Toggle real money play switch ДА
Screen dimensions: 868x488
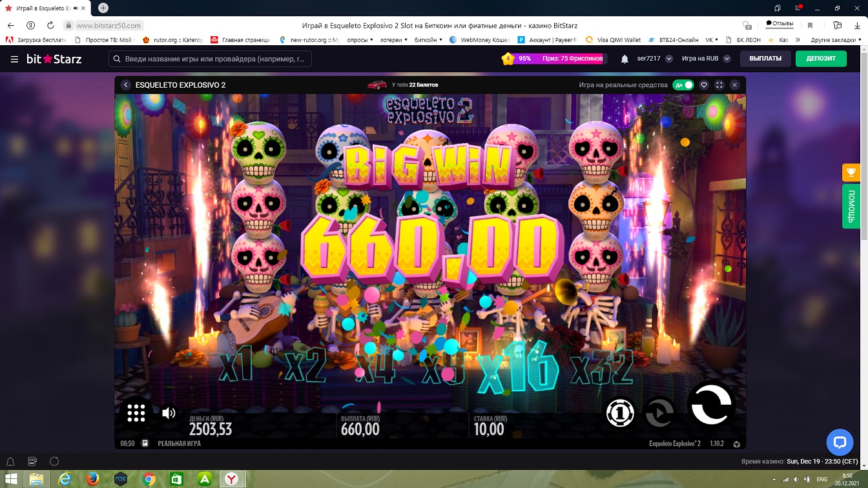tap(683, 85)
